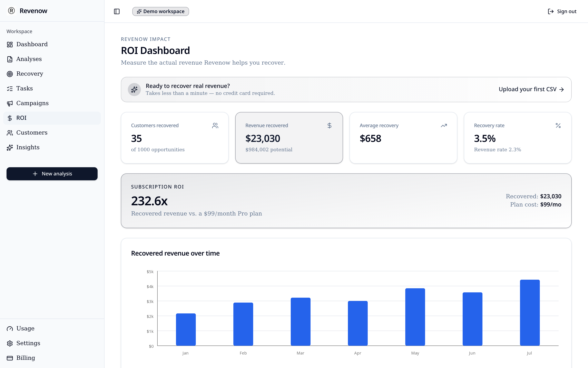The image size is (588, 368).
Task: Click the "of 1000 opportunities" text
Action: point(158,150)
